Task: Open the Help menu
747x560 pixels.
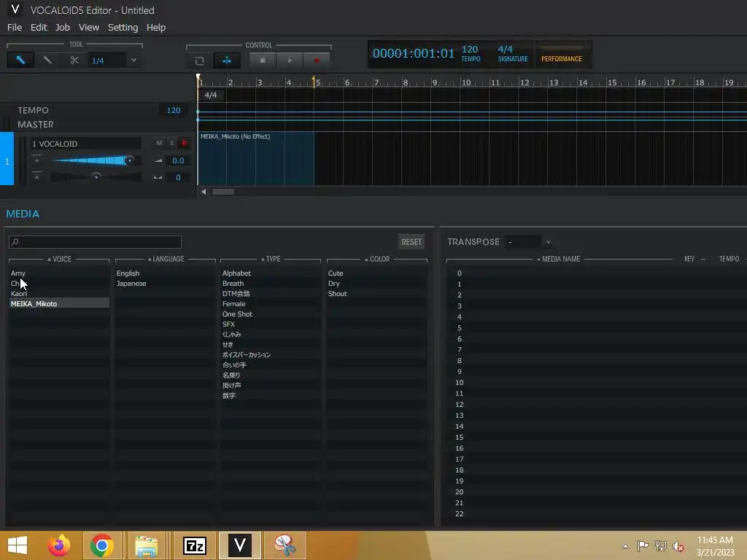Action: pos(156,28)
